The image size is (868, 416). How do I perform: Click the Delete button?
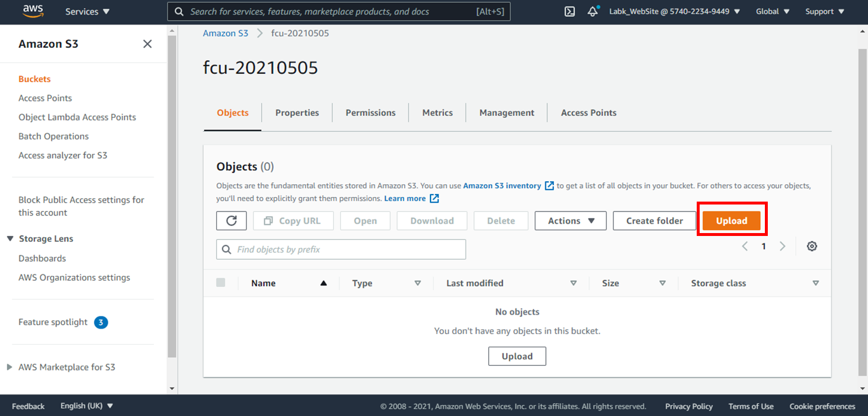[501, 221]
